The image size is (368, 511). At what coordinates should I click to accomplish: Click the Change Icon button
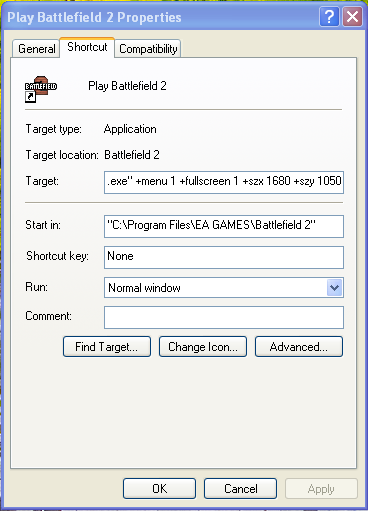[203, 347]
